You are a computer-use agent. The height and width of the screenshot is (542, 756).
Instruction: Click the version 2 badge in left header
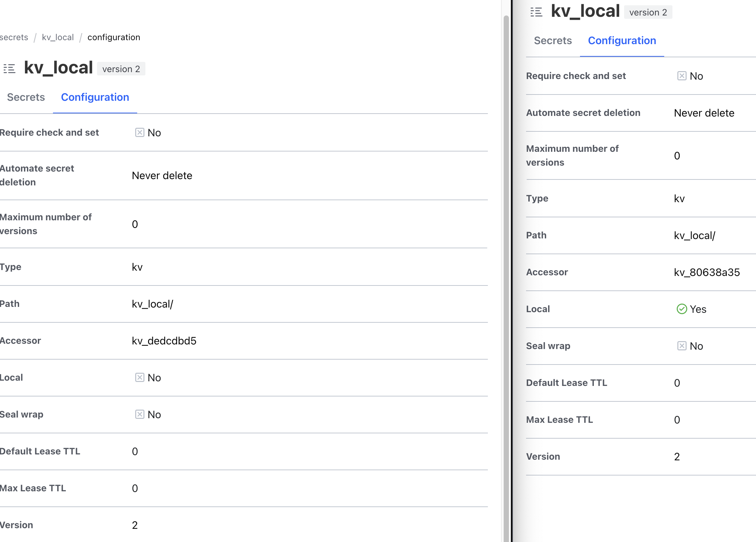121,69
